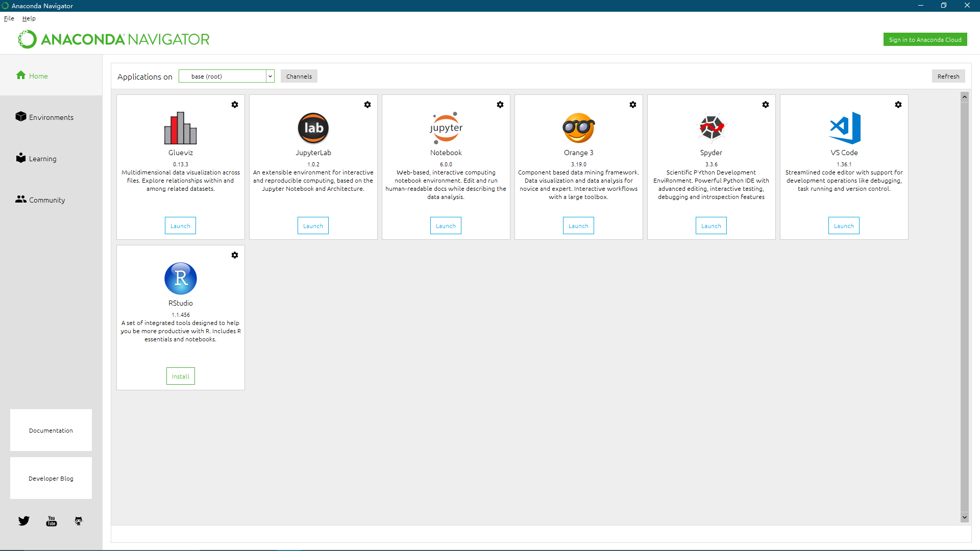Viewport: 980px width, 551px height.
Task: Expand the Notebook tile gear dropdown
Action: coord(500,105)
